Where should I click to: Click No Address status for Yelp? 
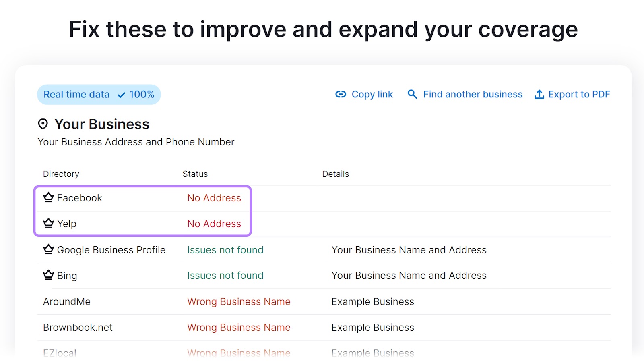[214, 224]
